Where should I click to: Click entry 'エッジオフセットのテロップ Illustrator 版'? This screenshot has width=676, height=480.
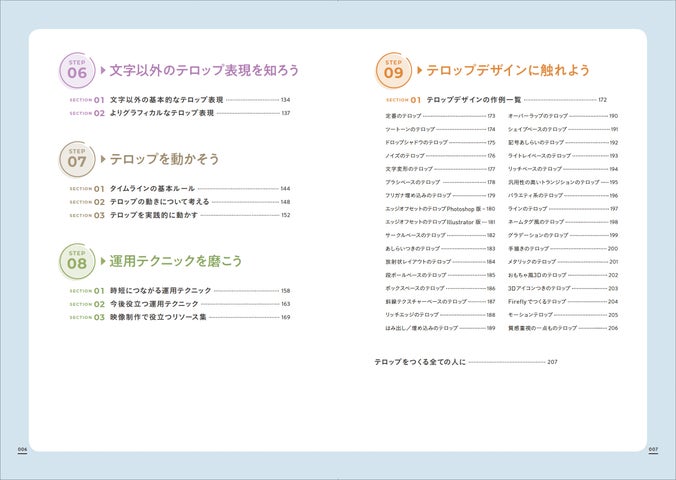tap(433, 222)
